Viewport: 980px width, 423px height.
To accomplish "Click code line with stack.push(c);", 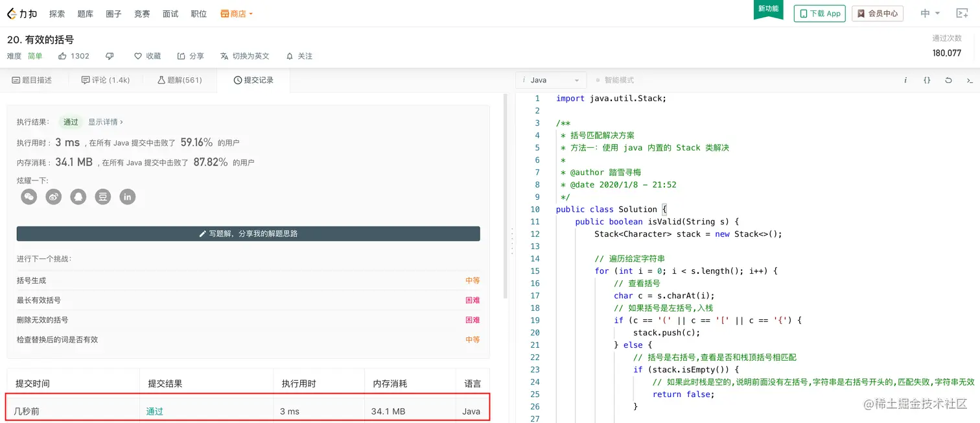I will 667,333.
